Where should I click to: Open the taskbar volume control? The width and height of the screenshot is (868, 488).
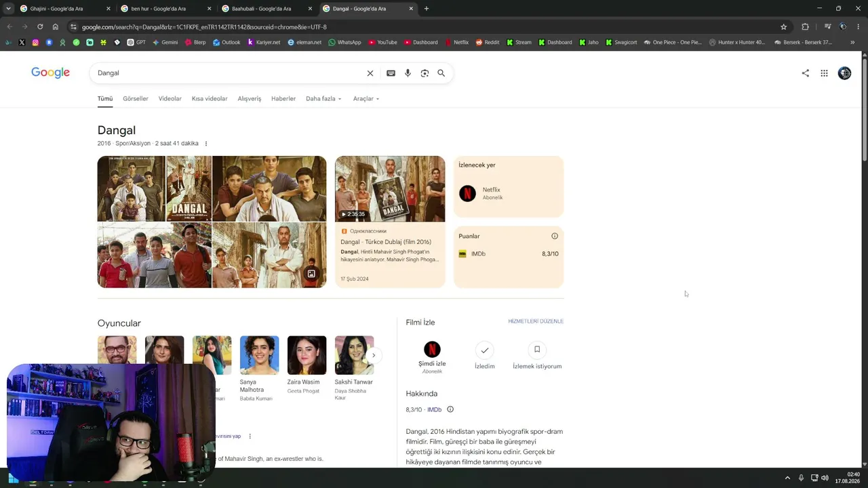click(825, 478)
